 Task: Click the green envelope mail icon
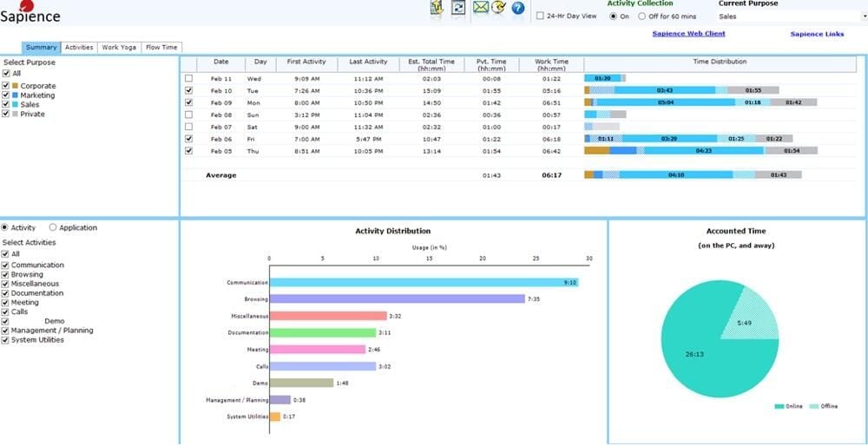(x=481, y=8)
